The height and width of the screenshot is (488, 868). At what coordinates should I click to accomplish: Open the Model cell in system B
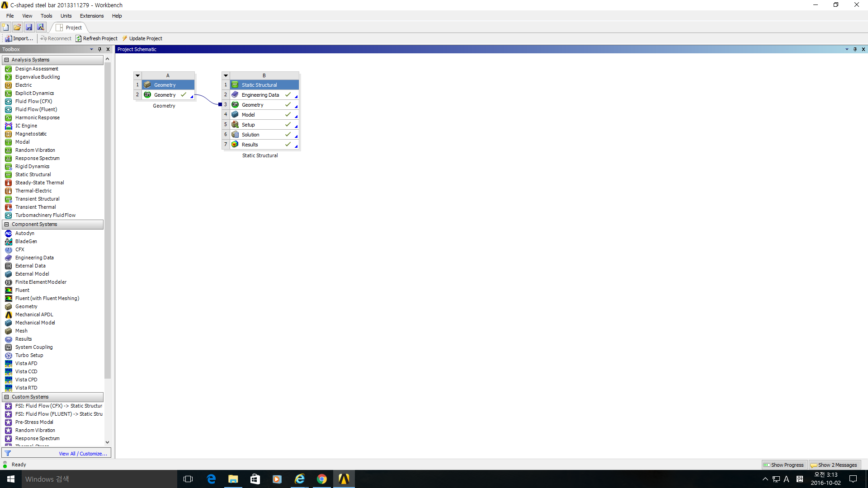coord(248,115)
